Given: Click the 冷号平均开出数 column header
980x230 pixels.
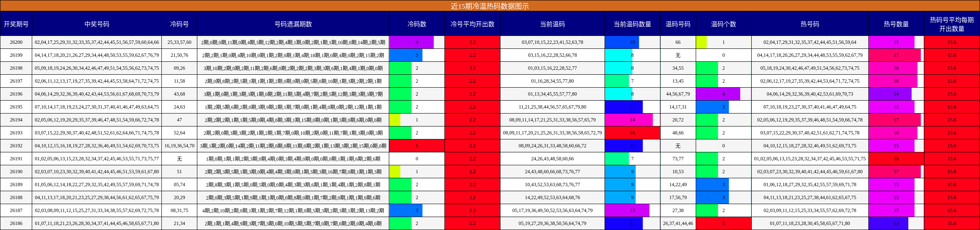Looking at the screenshot, I should coord(472,24).
